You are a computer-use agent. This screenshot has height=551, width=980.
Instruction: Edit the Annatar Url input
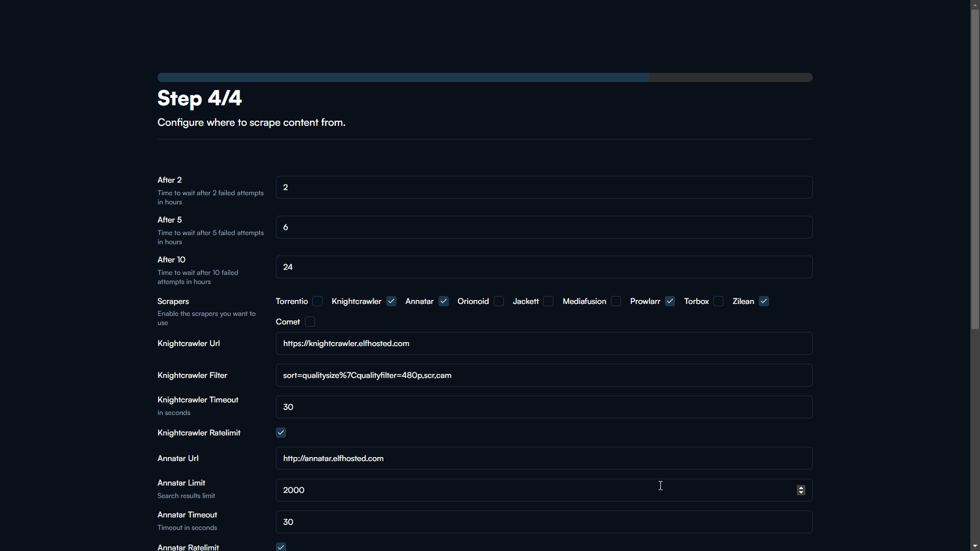(x=544, y=458)
